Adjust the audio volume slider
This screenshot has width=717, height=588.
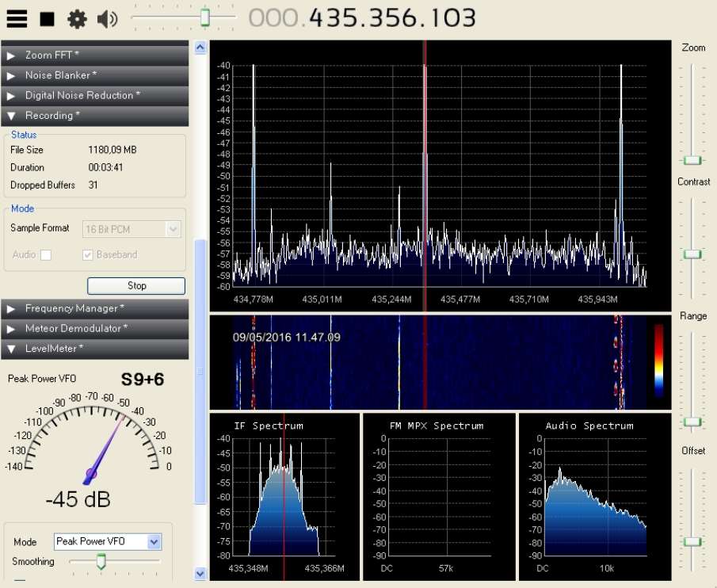tap(204, 17)
